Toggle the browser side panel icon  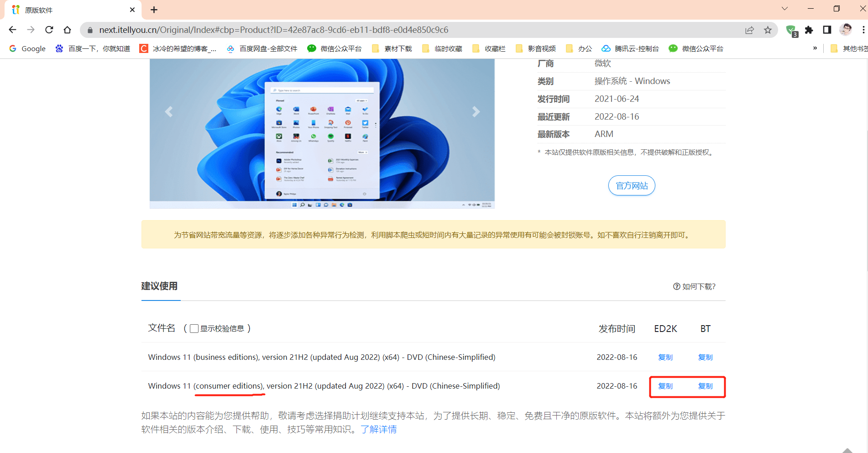click(827, 30)
